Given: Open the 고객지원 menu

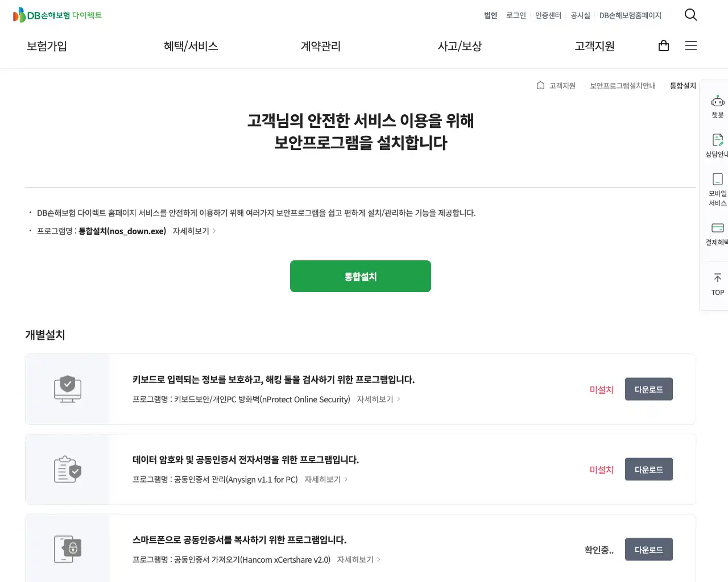Looking at the screenshot, I should [x=594, y=46].
